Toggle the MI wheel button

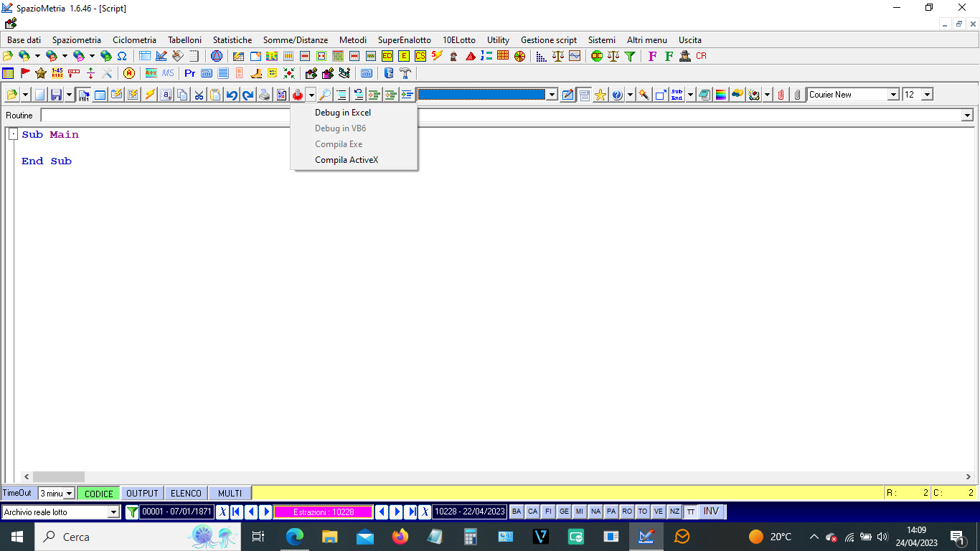coord(580,512)
